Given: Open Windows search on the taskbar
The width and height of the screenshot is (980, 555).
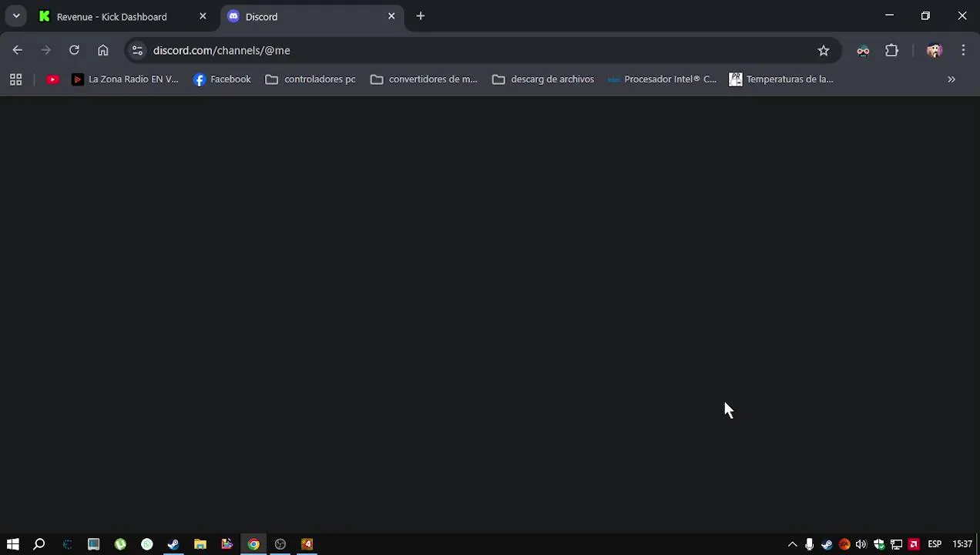Looking at the screenshot, I should click(39, 544).
